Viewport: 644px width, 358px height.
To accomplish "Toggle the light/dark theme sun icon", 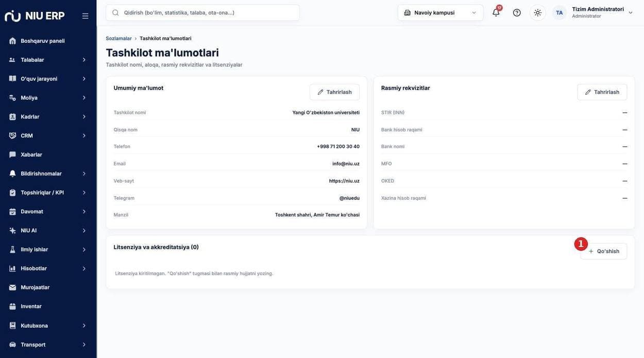I will 537,12.
